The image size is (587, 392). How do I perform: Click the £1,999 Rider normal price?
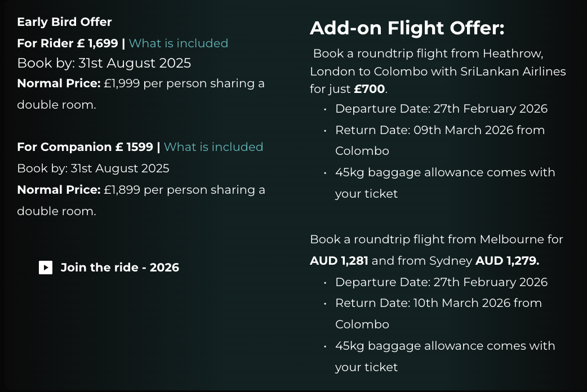122,84
